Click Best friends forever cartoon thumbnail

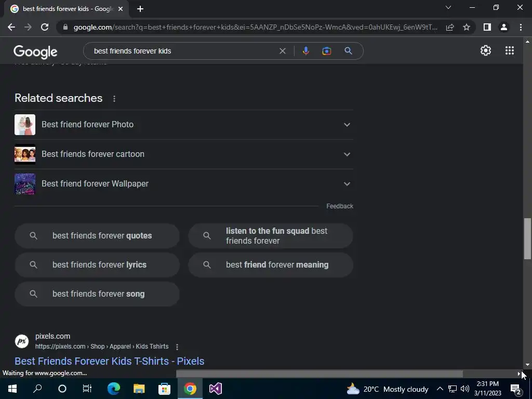[25, 154]
